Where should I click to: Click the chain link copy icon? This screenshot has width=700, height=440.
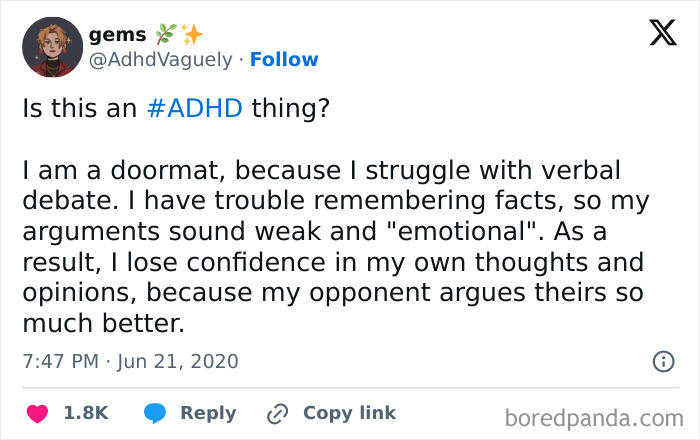(278, 413)
